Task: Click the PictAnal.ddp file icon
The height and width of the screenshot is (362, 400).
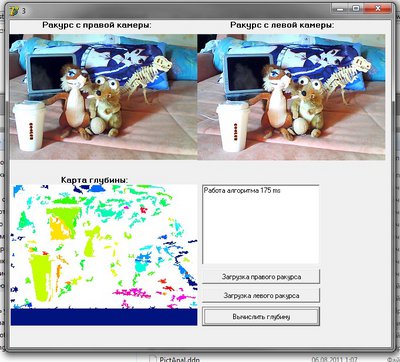Action: [152, 359]
